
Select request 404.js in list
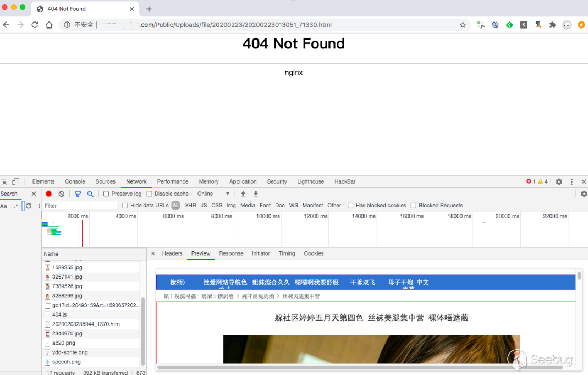point(91,315)
